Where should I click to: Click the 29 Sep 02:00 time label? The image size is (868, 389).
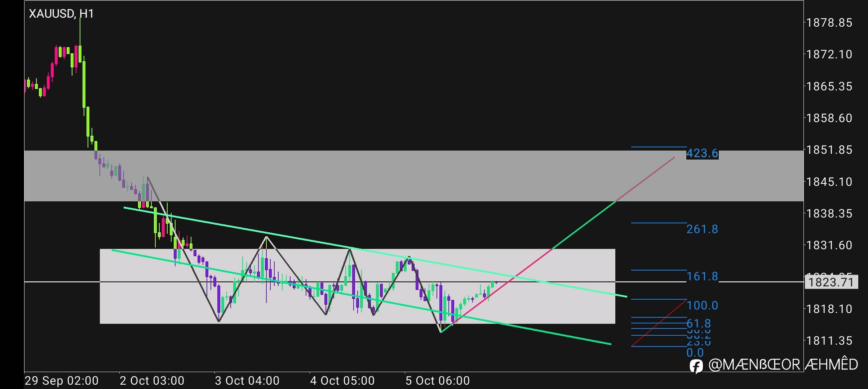click(x=61, y=381)
